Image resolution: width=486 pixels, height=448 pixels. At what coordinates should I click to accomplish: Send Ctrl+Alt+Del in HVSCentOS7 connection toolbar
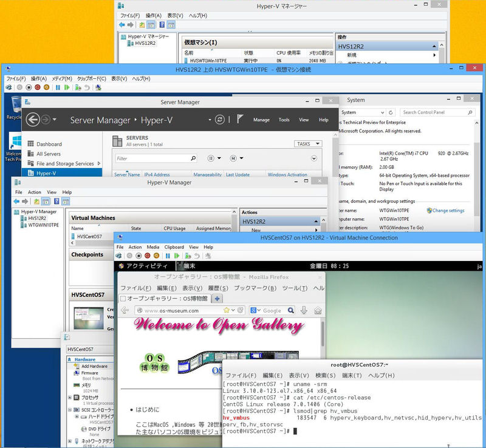tap(118, 256)
